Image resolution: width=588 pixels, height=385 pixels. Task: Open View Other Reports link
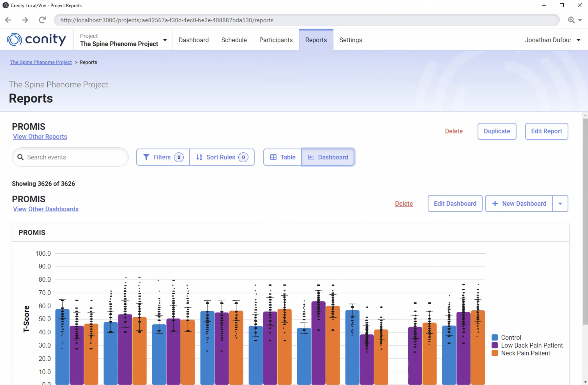[x=40, y=137]
